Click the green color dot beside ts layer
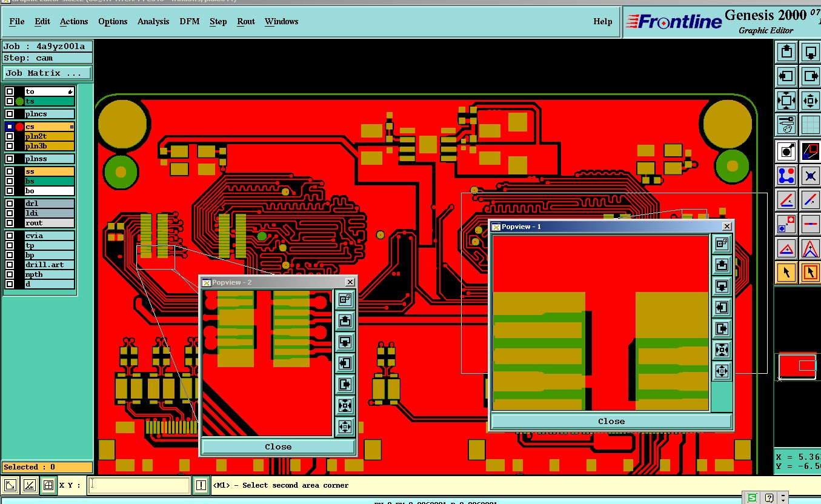 tap(19, 101)
